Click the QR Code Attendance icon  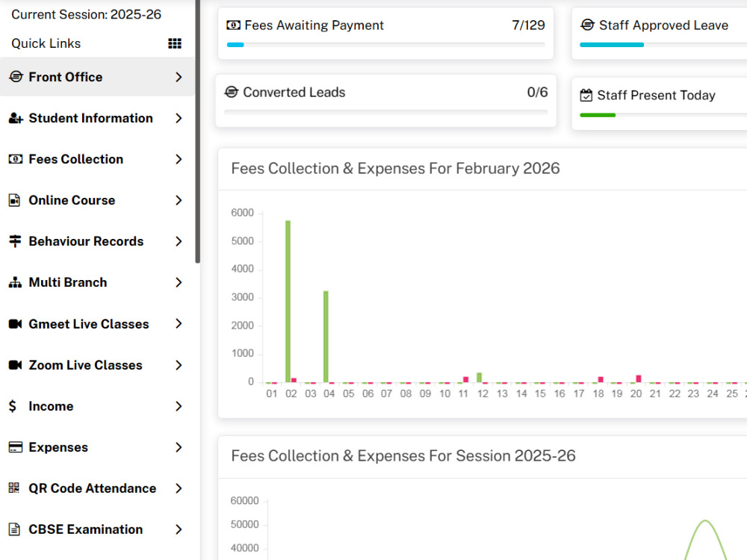coord(14,488)
